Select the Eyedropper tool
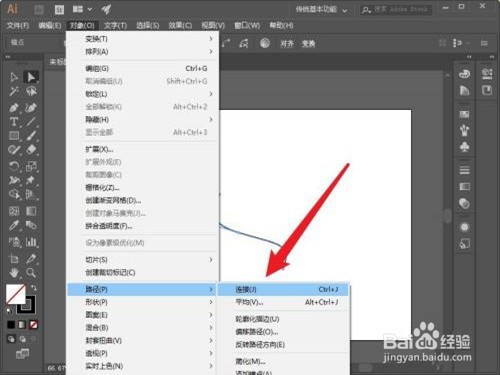The height and width of the screenshot is (375, 500). tap(14, 225)
